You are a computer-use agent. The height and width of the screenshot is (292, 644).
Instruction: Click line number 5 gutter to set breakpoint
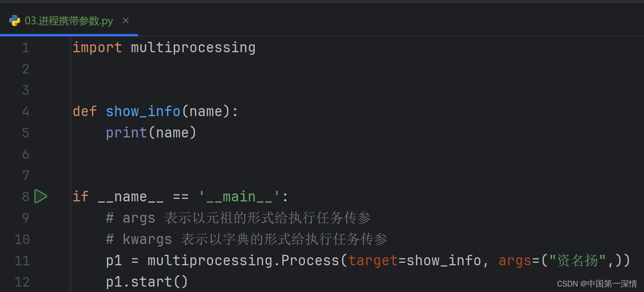coord(25,132)
